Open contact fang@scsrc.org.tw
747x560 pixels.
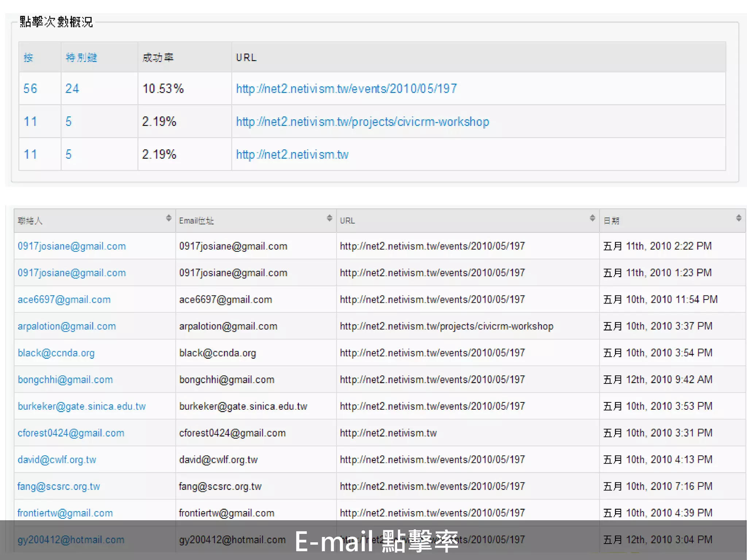click(x=59, y=486)
